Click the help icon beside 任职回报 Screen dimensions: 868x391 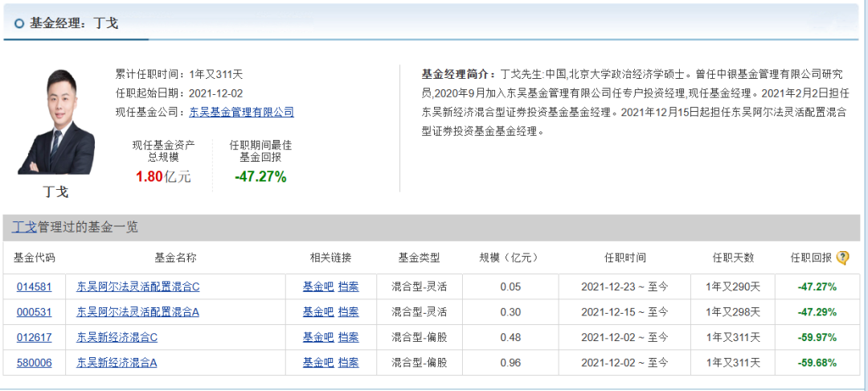pyautogui.click(x=842, y=257)
